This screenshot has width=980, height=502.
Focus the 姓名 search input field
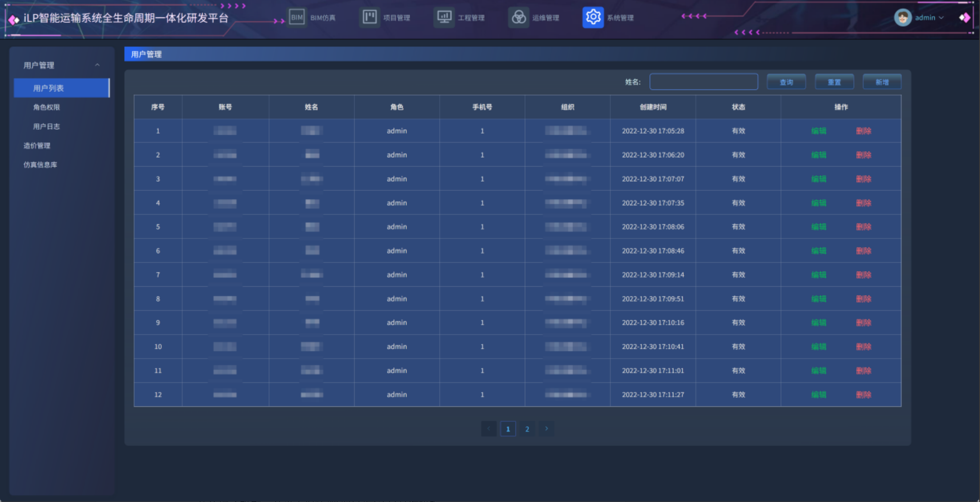[x=703, y=82]
